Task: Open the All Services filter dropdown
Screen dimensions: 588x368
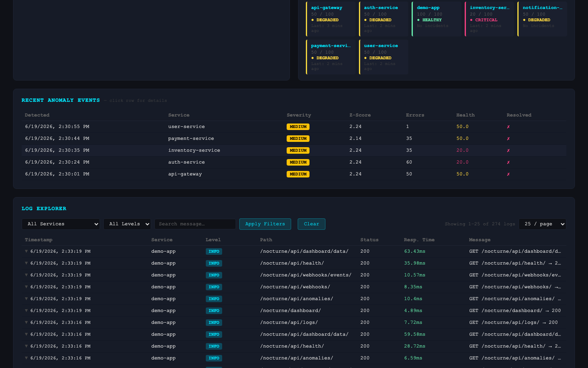Action: [61, 224]
